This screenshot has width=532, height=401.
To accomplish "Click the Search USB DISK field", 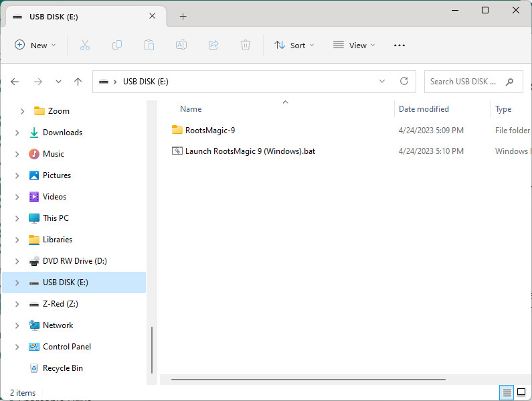I will (464, 82).
